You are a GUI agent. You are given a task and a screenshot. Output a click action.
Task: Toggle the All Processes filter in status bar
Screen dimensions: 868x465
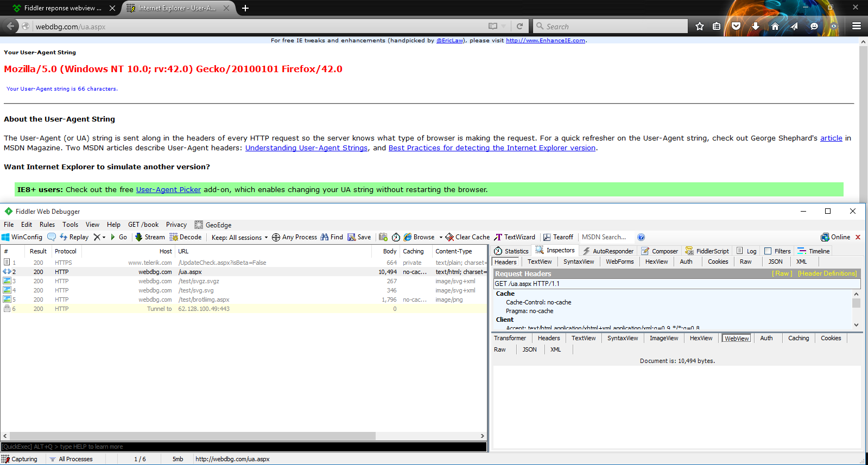tap(71, 459)
